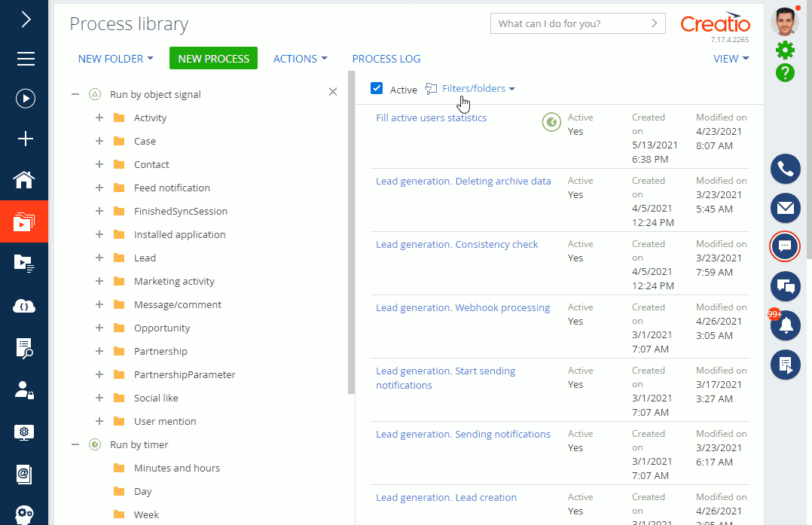
Task: Open the Filters/folders dropdown
Action: click(478, 89)
